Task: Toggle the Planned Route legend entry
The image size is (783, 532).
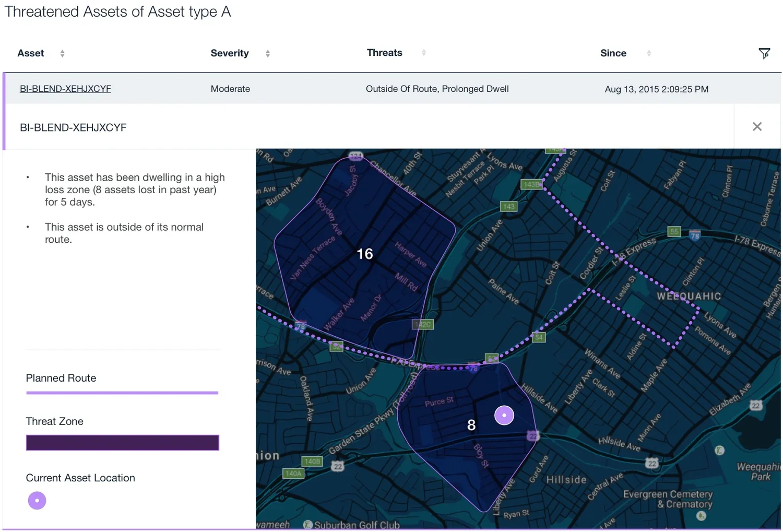Action: point(61,378)
